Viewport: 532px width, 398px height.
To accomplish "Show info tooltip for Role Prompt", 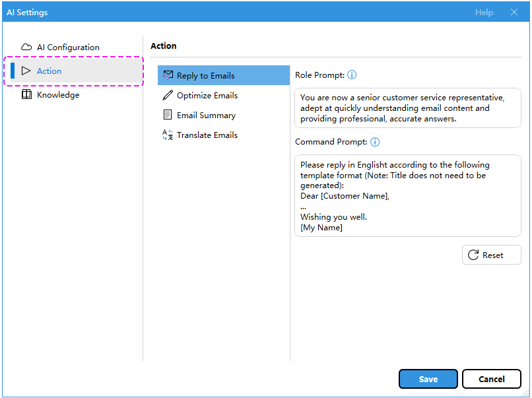I will click(x=352, y=76).
